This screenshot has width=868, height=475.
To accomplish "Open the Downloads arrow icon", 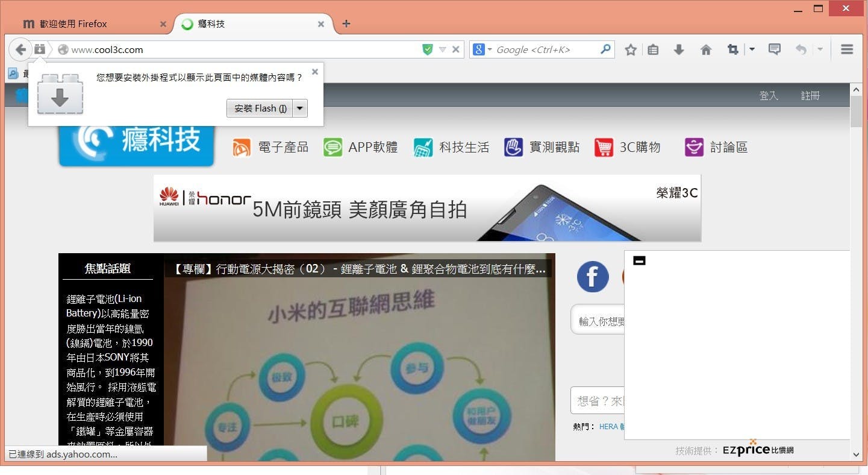I will (679, 50).
